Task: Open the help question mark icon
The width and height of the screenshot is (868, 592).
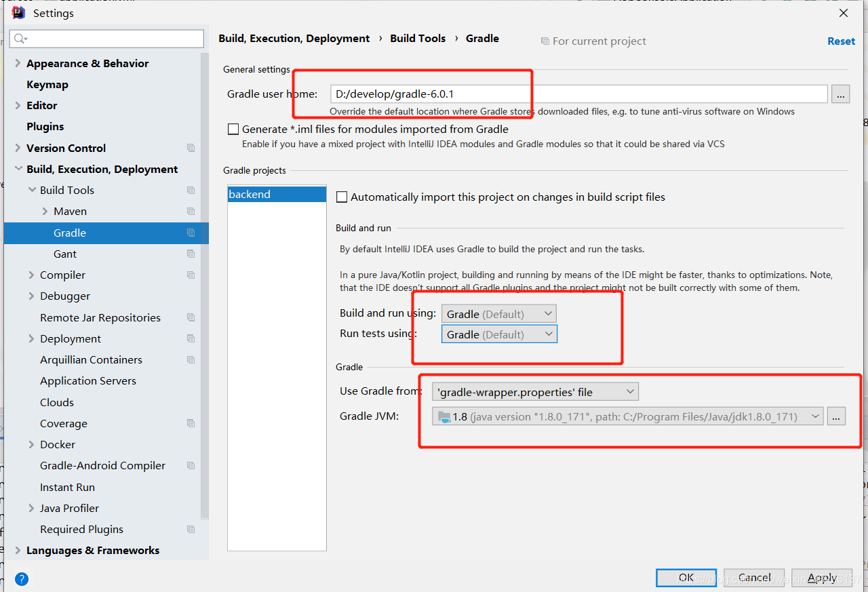Action: (22, 579)
